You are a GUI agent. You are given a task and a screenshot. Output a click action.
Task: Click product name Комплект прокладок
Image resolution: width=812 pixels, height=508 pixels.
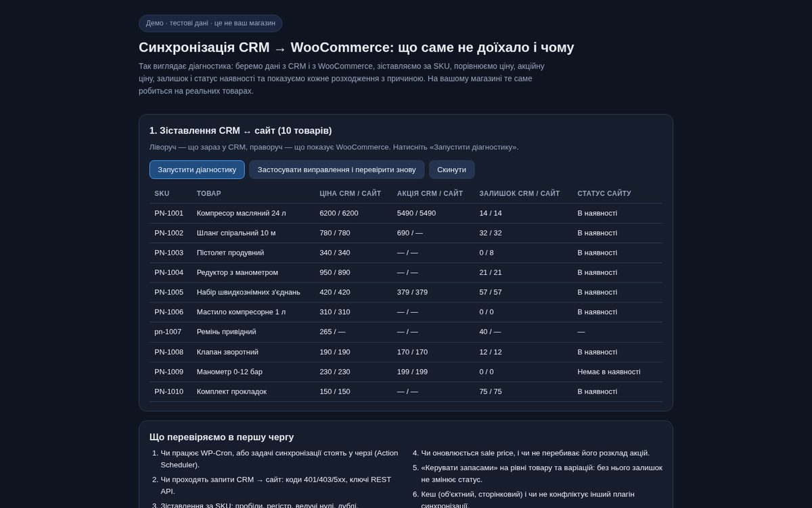coord(231,391)
